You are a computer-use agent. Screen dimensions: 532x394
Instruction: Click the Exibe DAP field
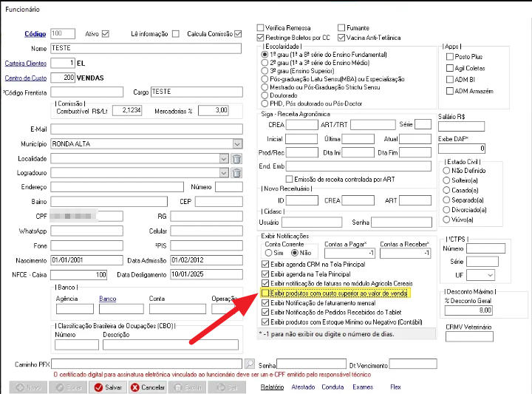click(462, 149)
